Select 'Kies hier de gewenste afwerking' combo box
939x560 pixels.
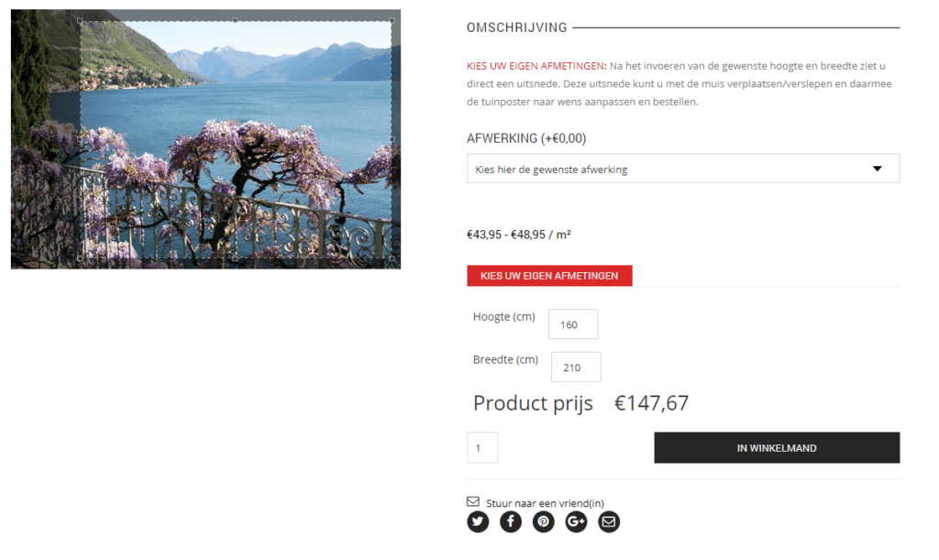(x=683, y=169)
